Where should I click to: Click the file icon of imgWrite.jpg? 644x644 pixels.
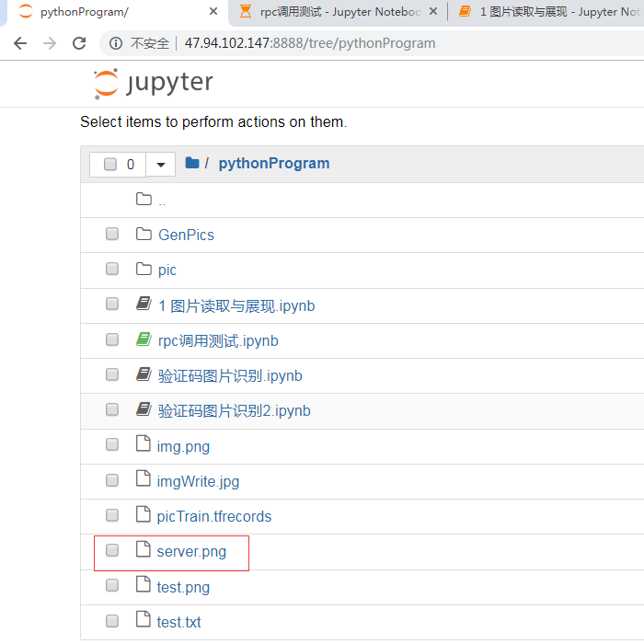143,478
